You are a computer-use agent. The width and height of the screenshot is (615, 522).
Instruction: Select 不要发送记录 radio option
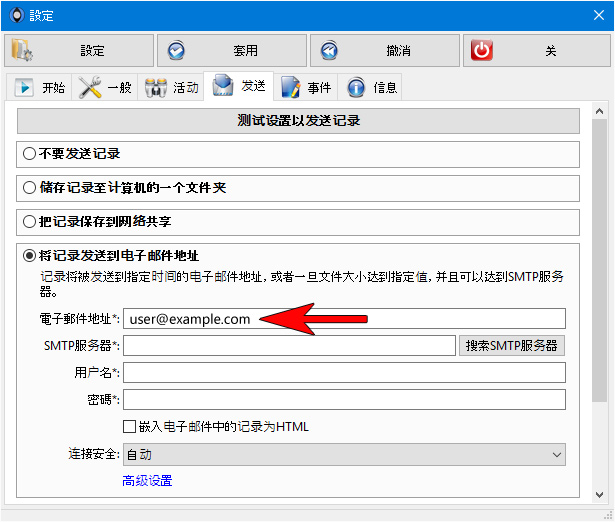(x=29, y=153)
